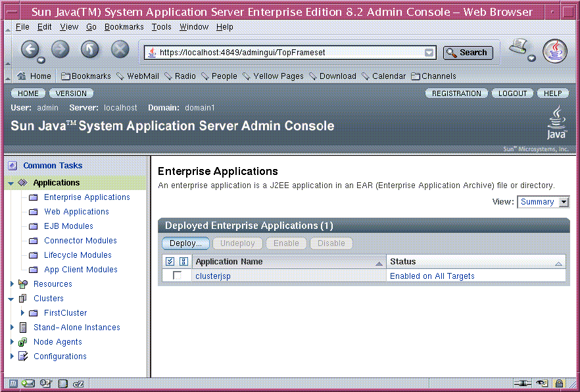
Task: Open the Download bookmark
Action: [333, 76]
